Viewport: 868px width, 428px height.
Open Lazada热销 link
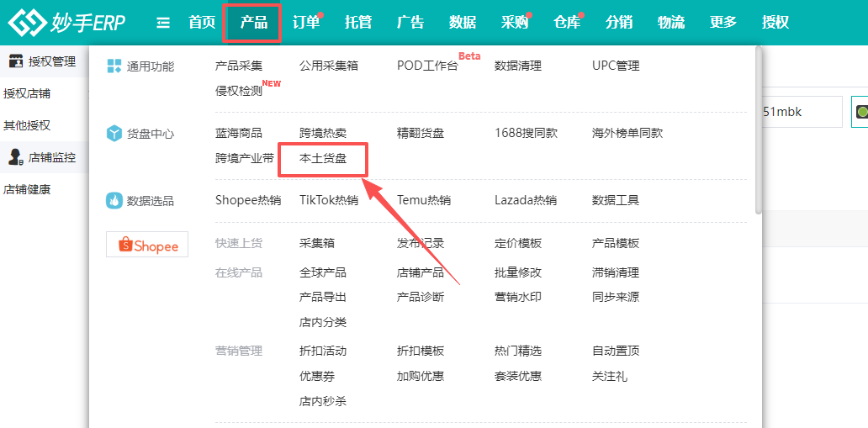click(526, 200)
